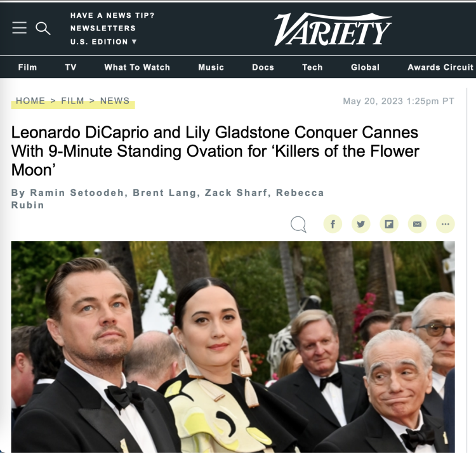Email this article using envelope icon
This screenshot has height=453, width=476.
tap(418, 224)
